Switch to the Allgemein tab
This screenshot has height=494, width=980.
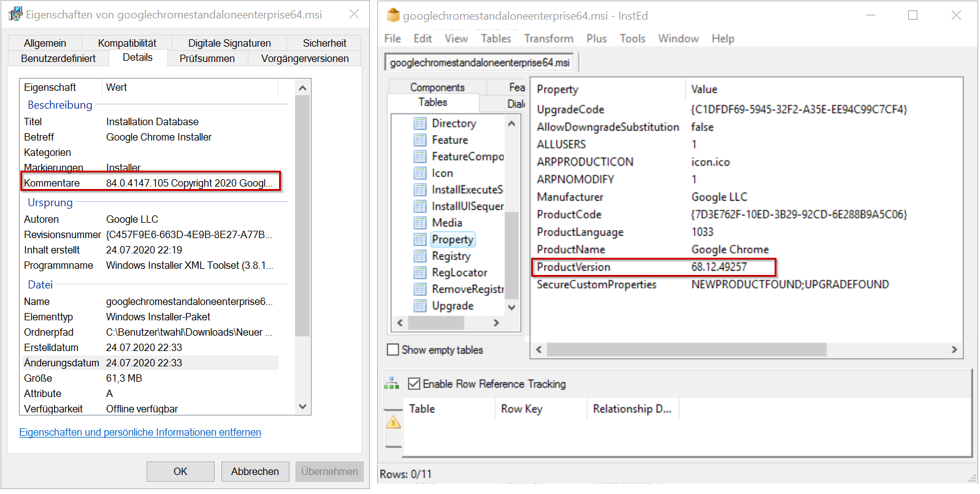point(45,43)
